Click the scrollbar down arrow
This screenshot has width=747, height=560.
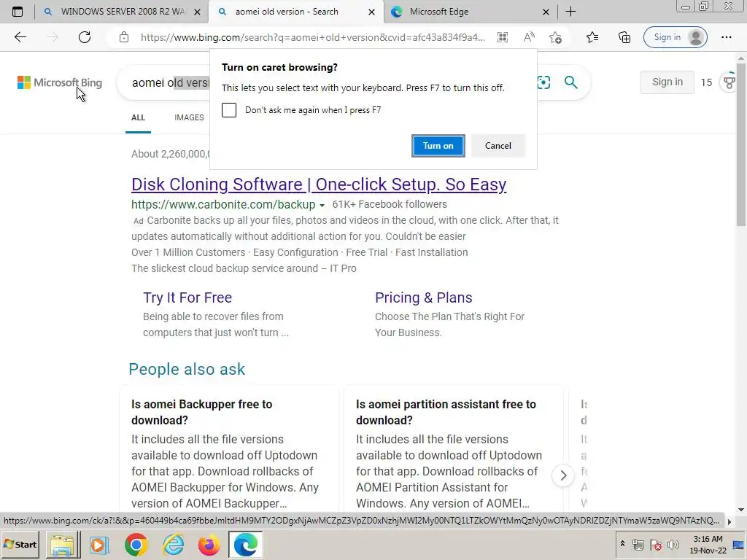[741, 509]
